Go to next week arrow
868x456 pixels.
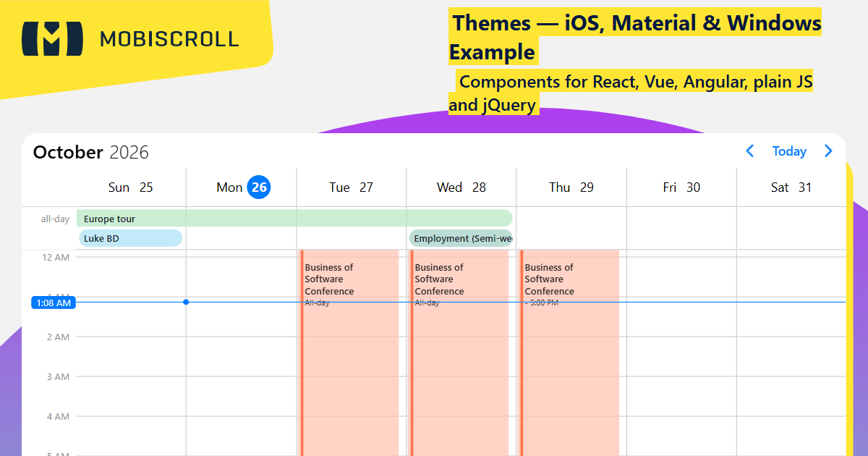tap(829, 151)
